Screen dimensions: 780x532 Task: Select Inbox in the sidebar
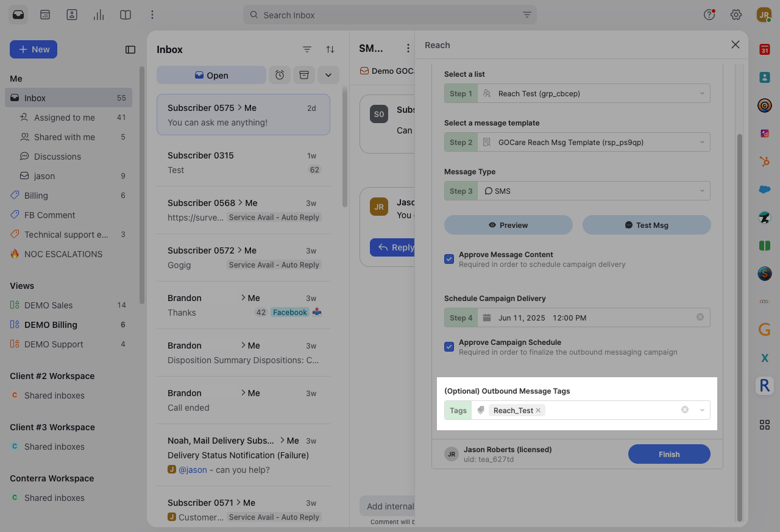pos(68,98)
